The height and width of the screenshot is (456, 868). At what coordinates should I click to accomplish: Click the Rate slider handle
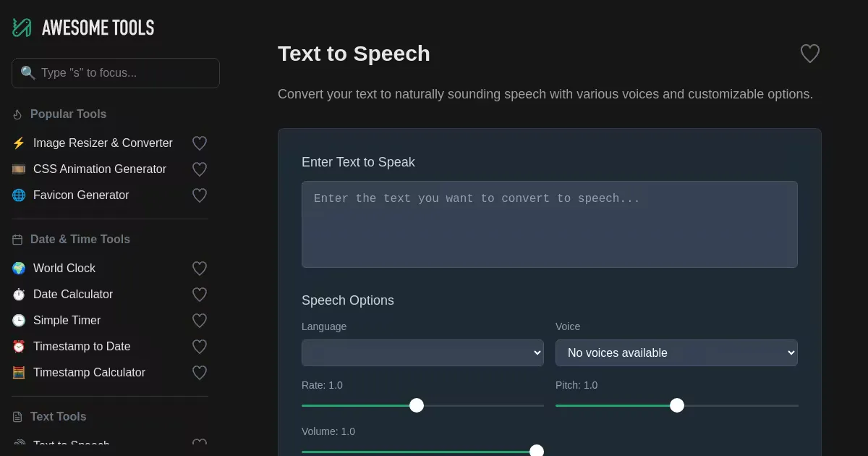tap(417, 405)
